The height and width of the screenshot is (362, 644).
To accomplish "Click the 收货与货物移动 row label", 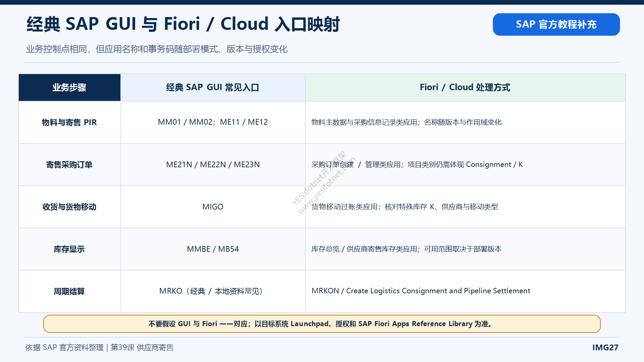I will click(x=69, y=207).
